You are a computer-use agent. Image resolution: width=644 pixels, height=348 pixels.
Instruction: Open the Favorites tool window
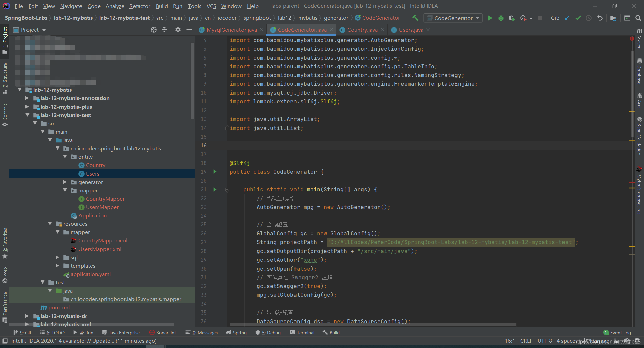(x=5, y=243)
